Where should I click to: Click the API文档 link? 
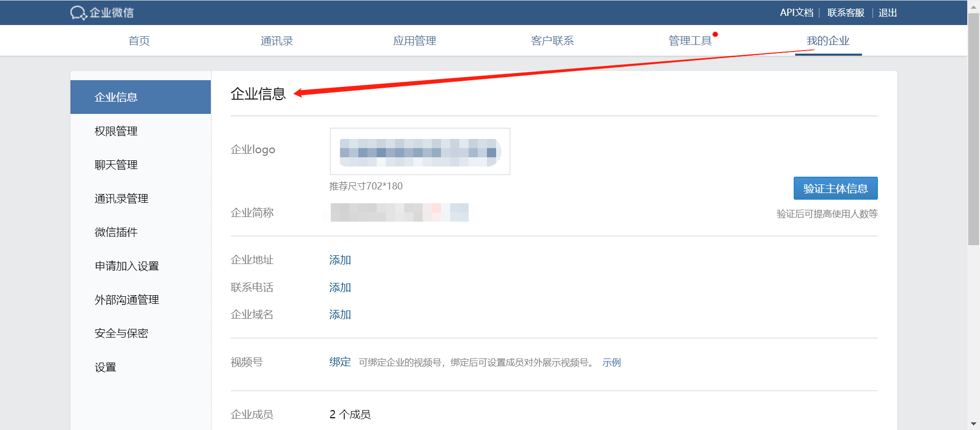pos(796,13)
